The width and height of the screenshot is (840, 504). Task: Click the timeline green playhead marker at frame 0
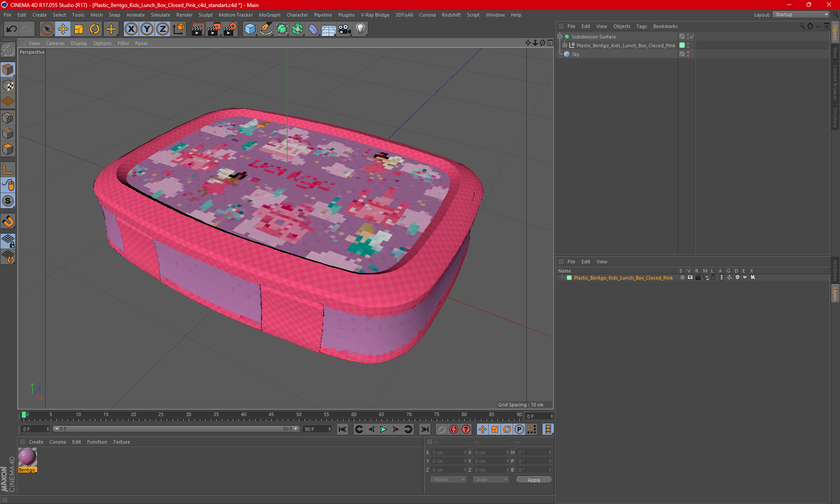[x=24, y=415]
